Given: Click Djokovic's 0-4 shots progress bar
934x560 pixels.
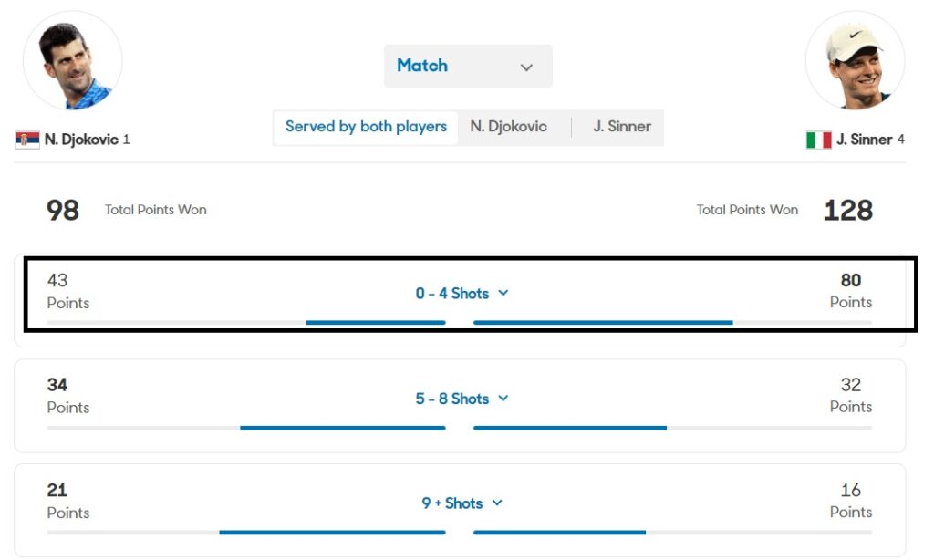Looking at the screenshot, I should pyautogui.click(x=375, y=323).
